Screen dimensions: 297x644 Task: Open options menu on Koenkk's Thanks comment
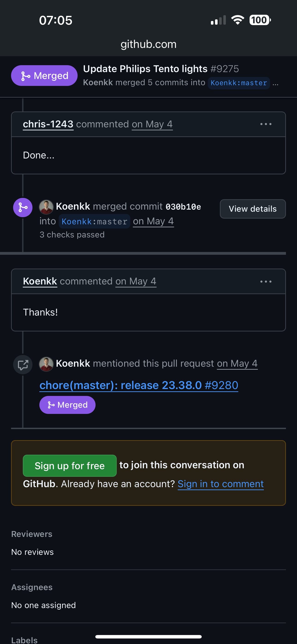pos(266,281)
